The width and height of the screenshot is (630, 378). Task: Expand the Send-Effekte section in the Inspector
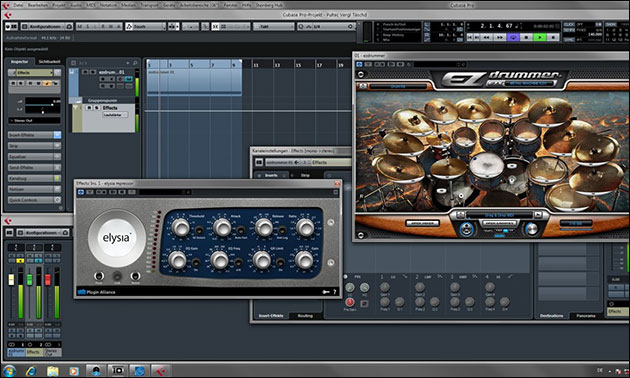(x=34, y=167)
